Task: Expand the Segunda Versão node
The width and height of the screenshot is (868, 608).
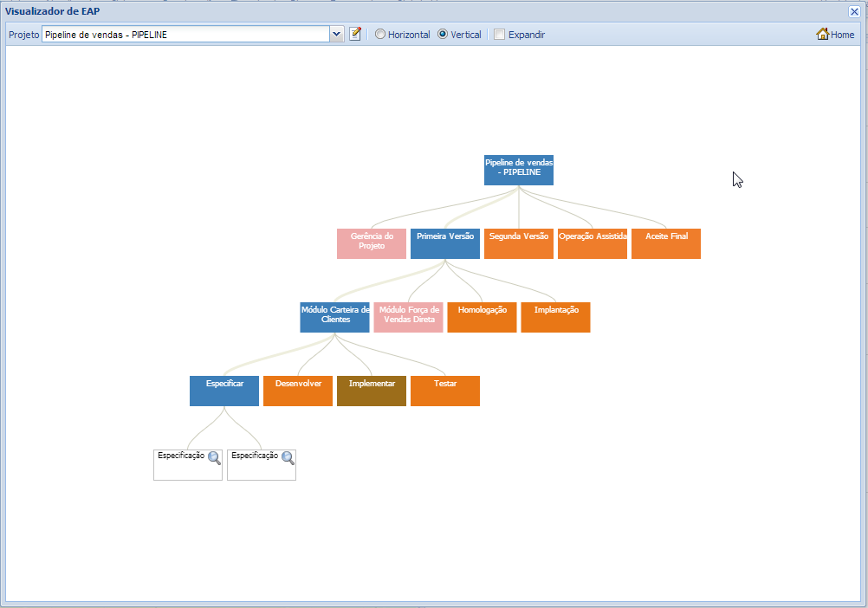Action: click(x=519, y=244)
